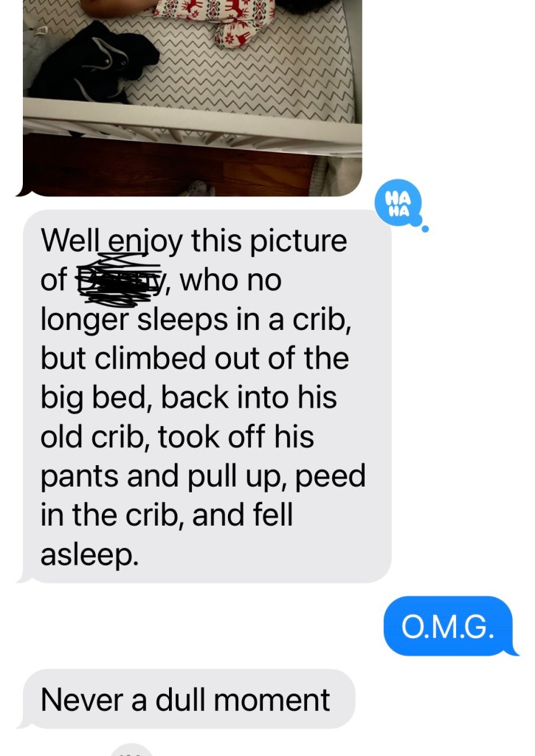
Task: Click the words "who no" after the scribble
Action: [x=230, y=280]
